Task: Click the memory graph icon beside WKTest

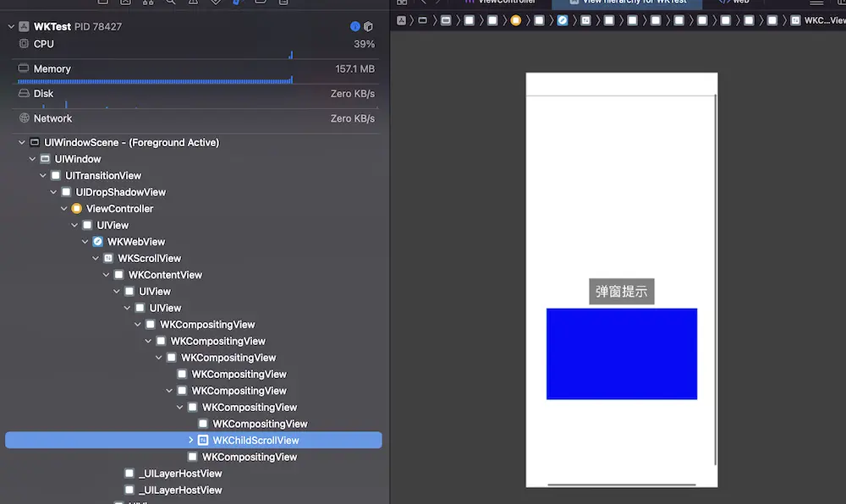Action: [366, 26]
